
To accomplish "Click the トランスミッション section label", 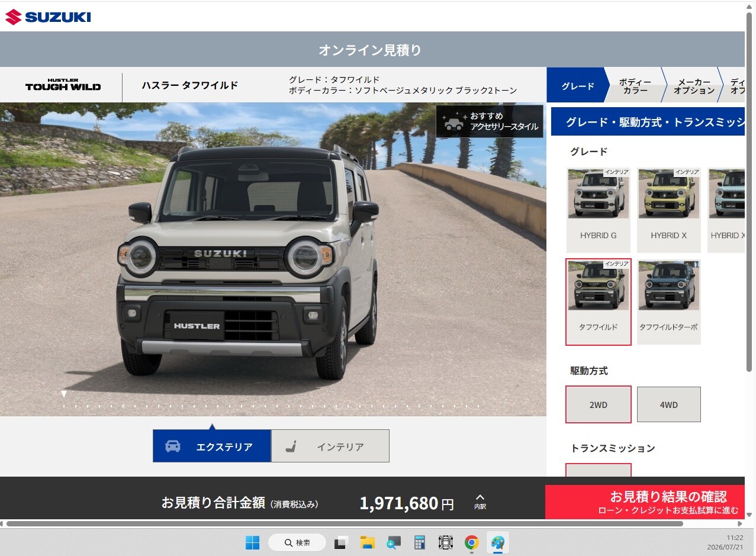I will (613, 448).
